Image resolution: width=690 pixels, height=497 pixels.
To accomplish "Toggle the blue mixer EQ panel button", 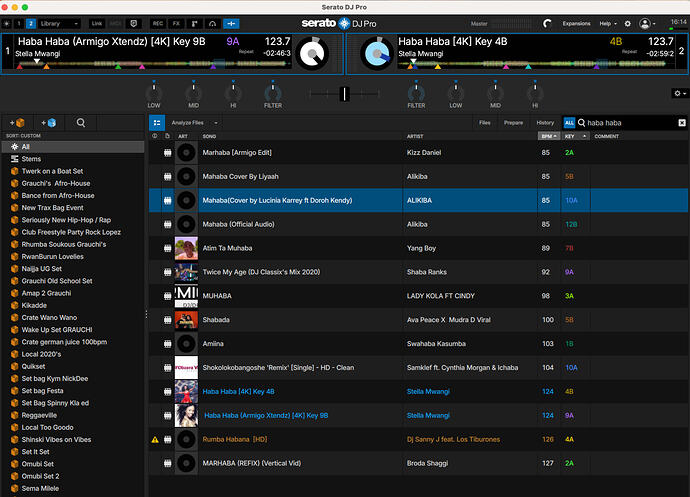I will (231, 23).
